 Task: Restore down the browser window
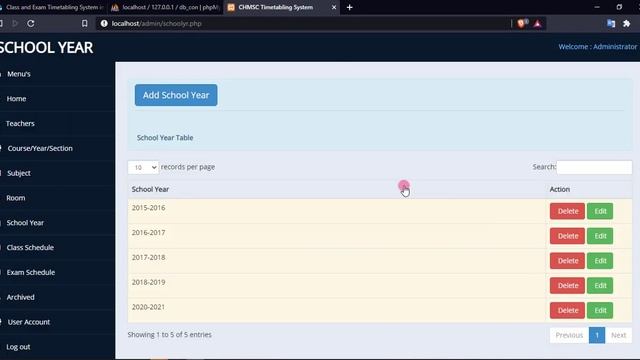pyautogui.click(x=619, y=7)
